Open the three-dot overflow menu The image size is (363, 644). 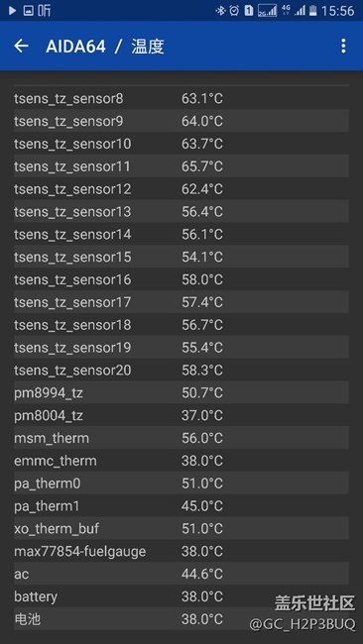[343, 46]
